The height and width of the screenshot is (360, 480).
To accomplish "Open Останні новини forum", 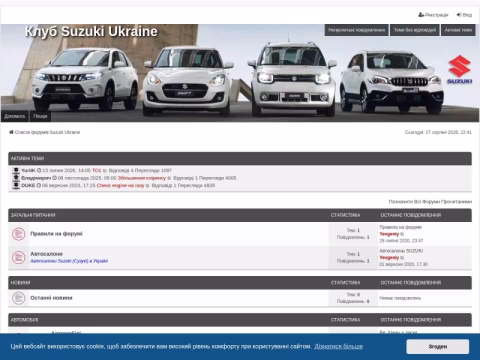I will point(51,298).
